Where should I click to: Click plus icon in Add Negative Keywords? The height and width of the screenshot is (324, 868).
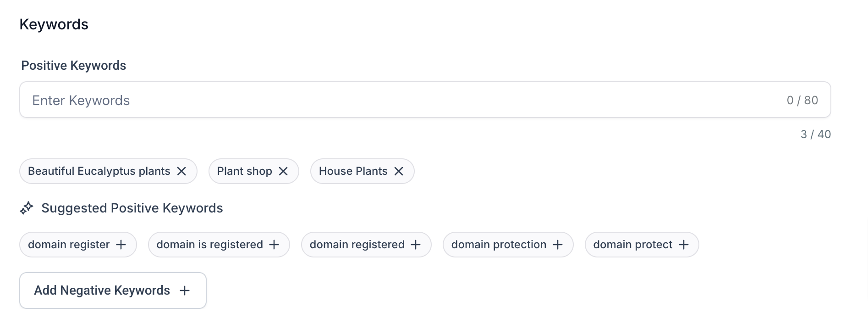tap(185, 290)
